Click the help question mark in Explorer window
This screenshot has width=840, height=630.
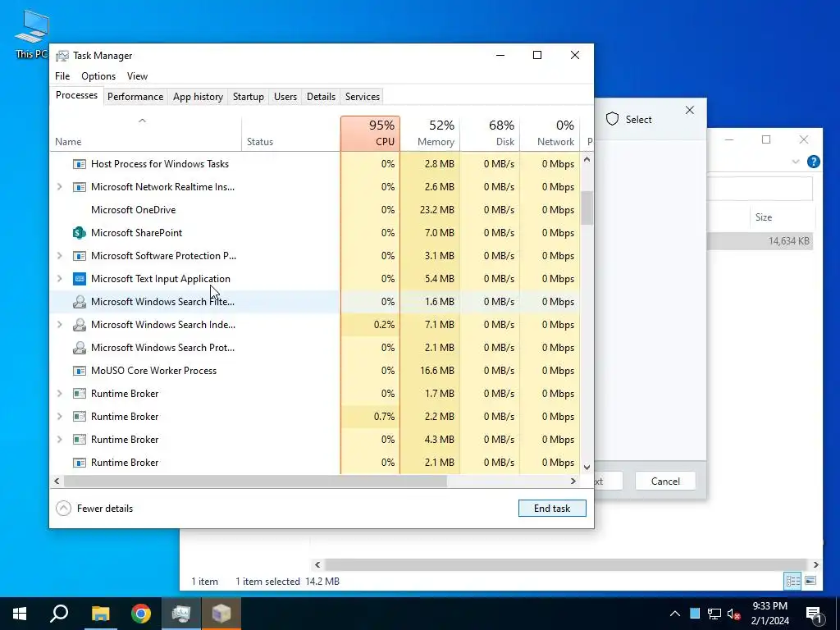tap(813, 162)
